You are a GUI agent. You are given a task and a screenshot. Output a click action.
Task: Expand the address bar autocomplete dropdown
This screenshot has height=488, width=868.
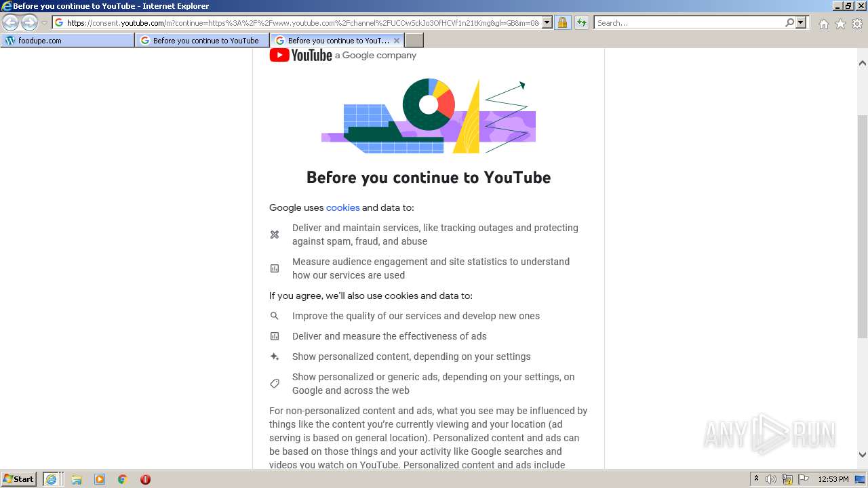coord(547,23)
